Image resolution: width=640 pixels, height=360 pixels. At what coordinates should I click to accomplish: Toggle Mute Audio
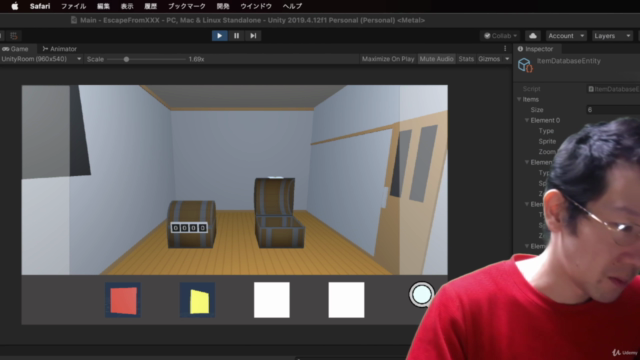click(x=436, y=59)
